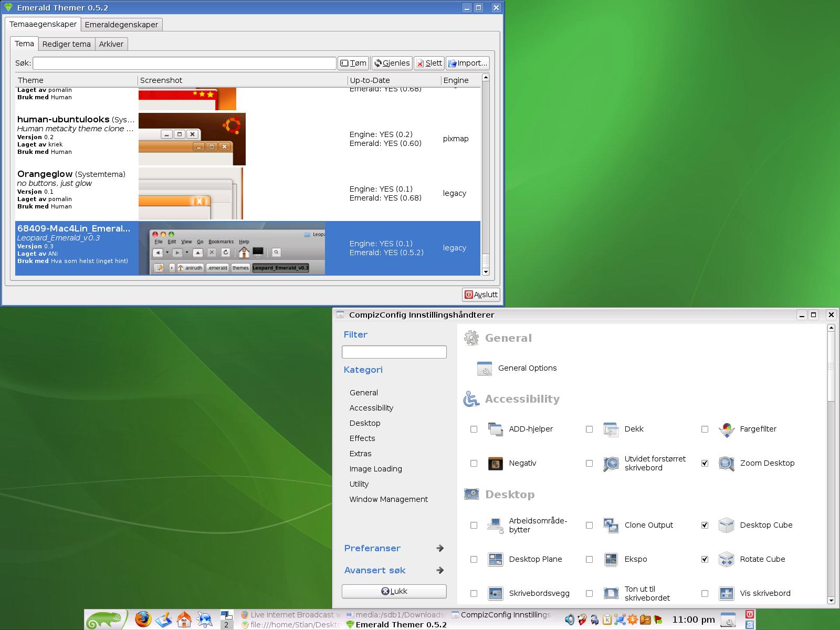Open Ton ut til skrivebordet plugin icon

611,594
